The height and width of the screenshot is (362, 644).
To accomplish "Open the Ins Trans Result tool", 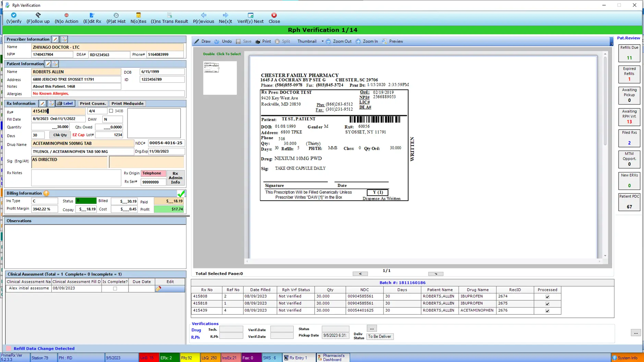I will point(169,18).
